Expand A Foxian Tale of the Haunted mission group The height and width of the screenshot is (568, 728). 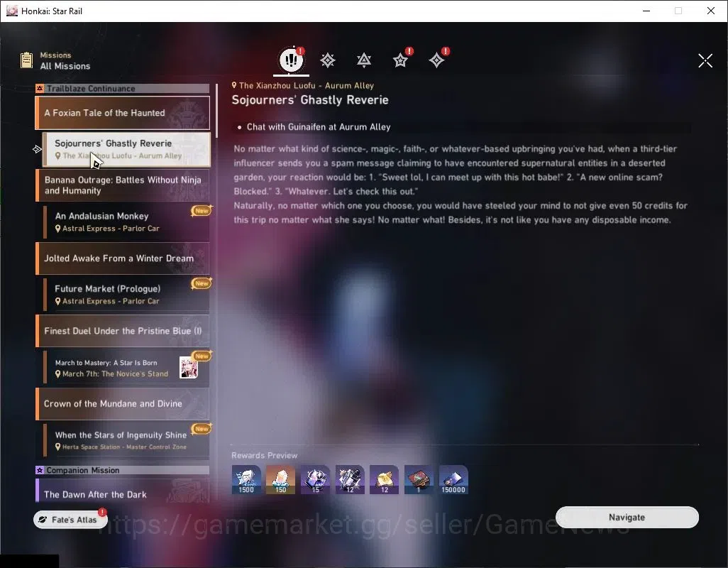click(123, 113)
